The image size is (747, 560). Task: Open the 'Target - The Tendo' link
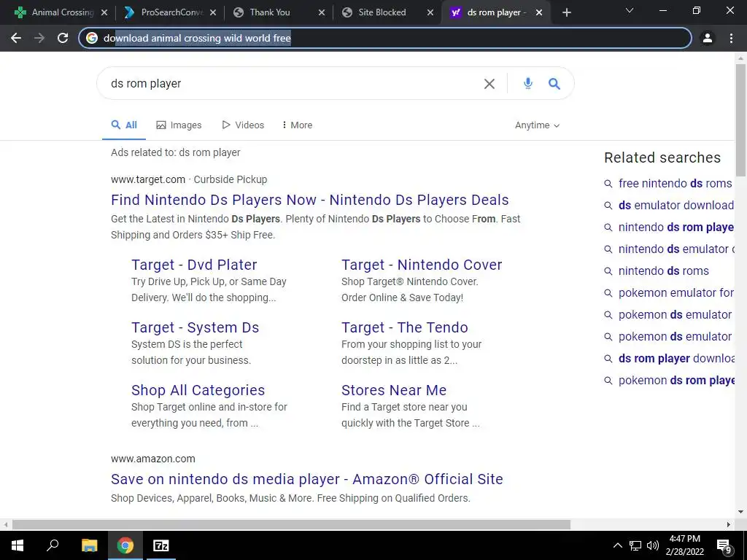tap(404, 327)
